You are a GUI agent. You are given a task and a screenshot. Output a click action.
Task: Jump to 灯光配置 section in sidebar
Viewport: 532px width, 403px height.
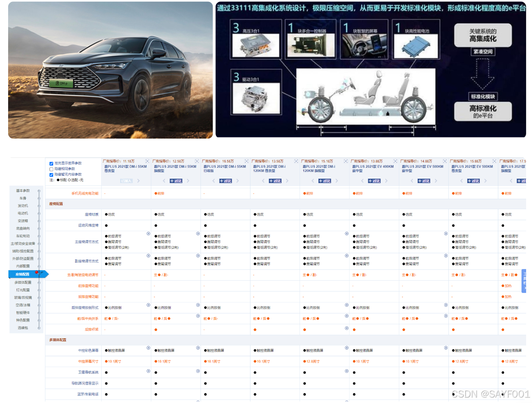coord(23,290)
